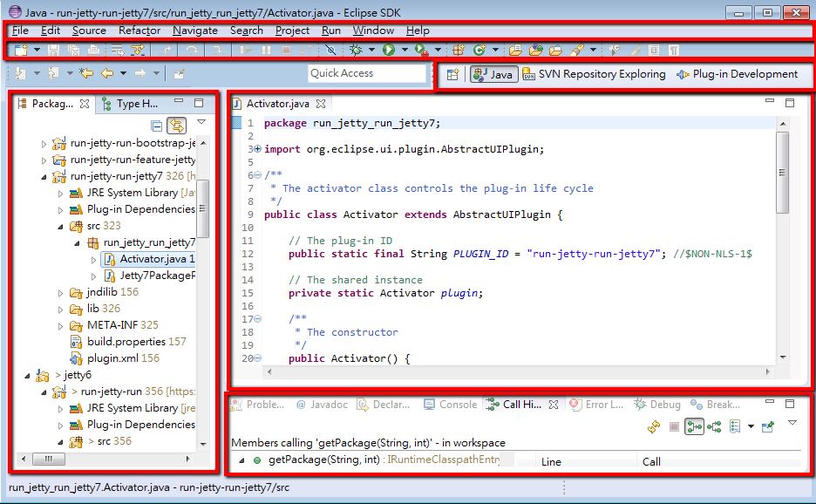Open Call Hierarchy view menu triangle
Viewport: 816px width, 504px height.
[792, 423]
